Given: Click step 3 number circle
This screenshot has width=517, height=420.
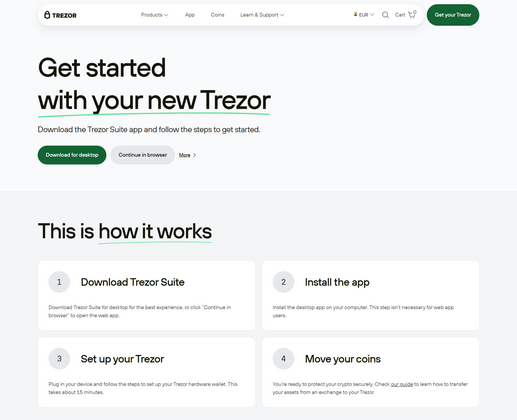Looking at the screenshot, I should coord(59,359).
